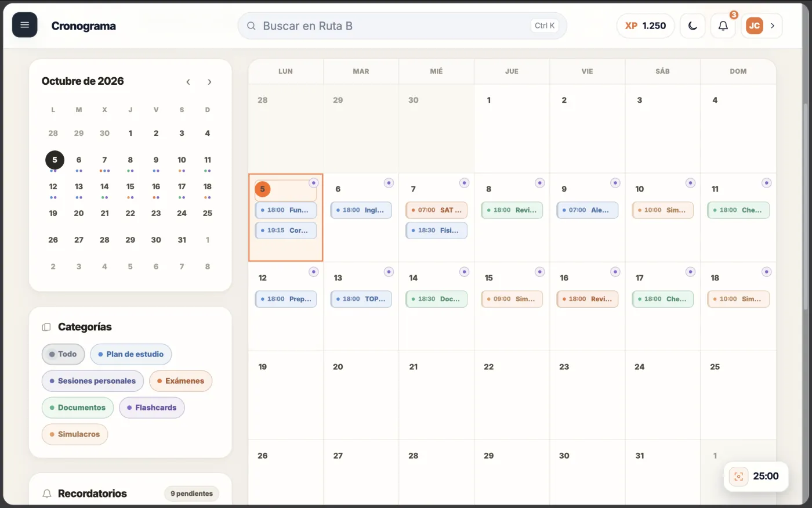Click the Recordatorios bell icon
This screenshot has width=812, height=508.
point(47,493)
